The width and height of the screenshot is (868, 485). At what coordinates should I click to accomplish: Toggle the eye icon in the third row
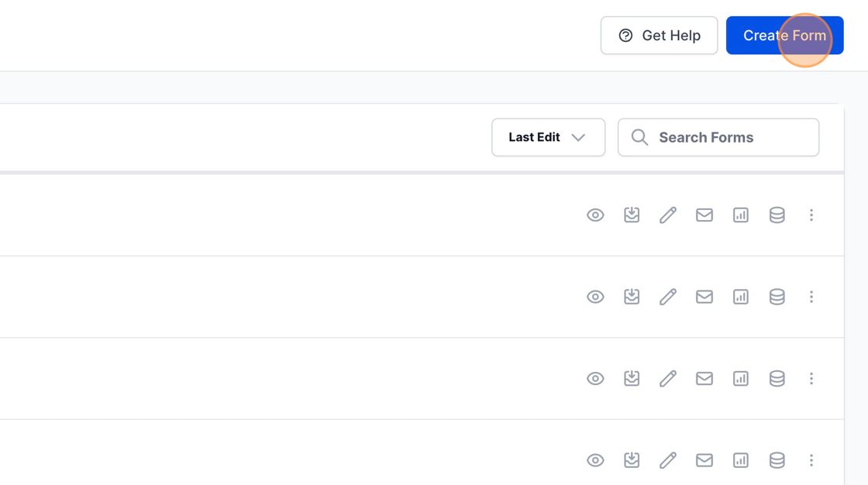click(x=595, y=378)
